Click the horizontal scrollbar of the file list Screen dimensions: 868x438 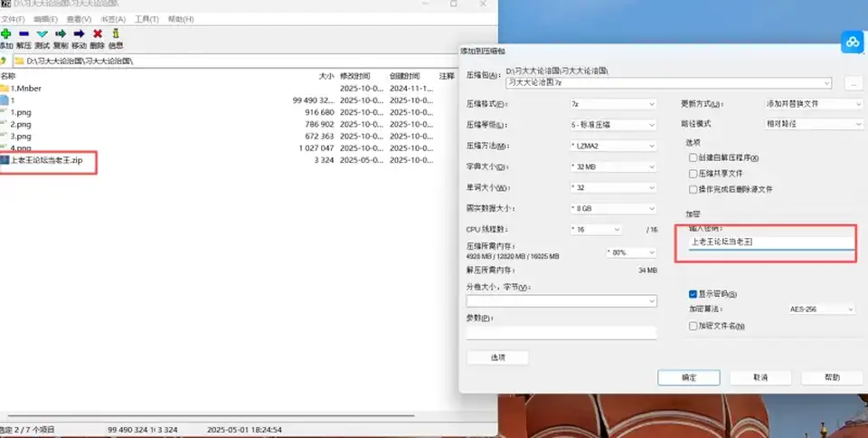pos(211,415)
